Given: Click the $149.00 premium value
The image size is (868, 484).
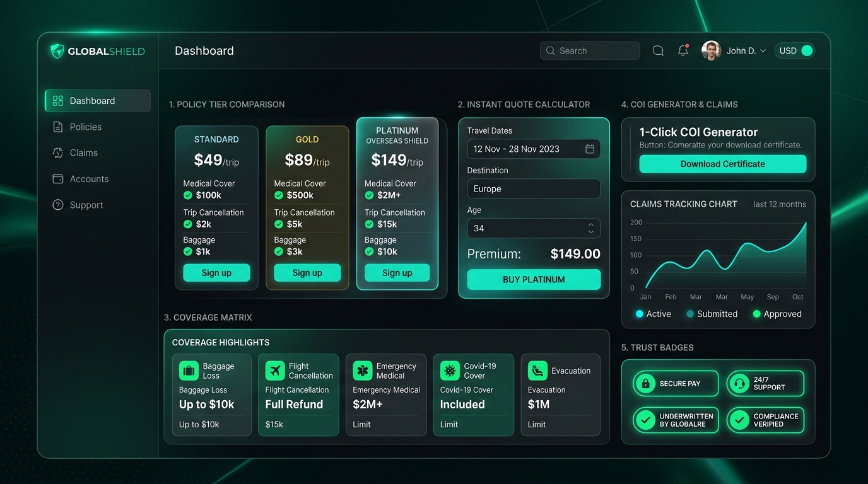Looking at the screenshot, I should [x=575, y=254].
